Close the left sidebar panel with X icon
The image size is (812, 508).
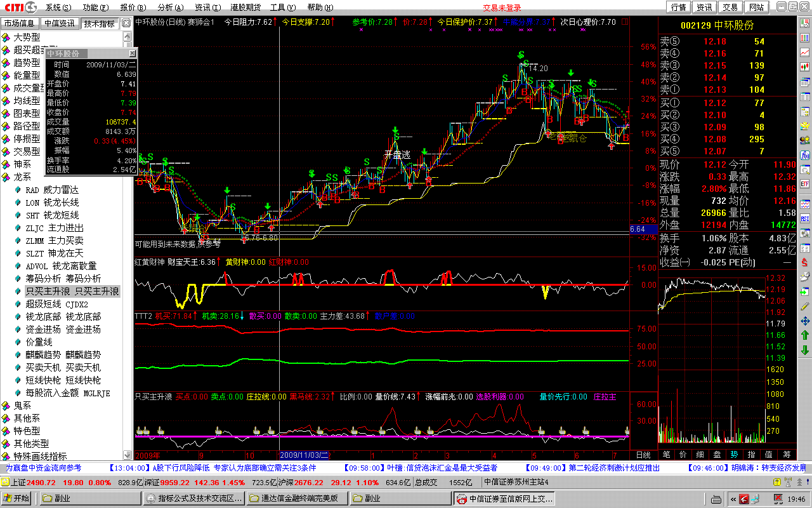(126, 23)
